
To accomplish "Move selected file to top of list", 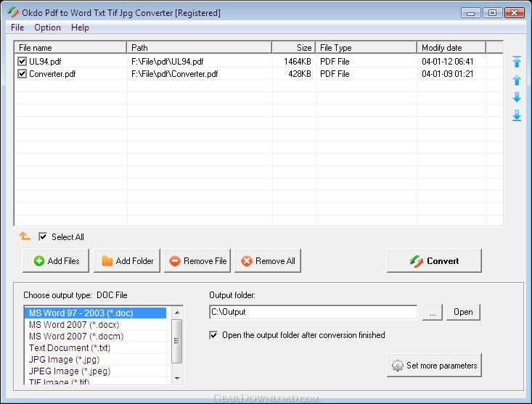I will coord(517,62).
